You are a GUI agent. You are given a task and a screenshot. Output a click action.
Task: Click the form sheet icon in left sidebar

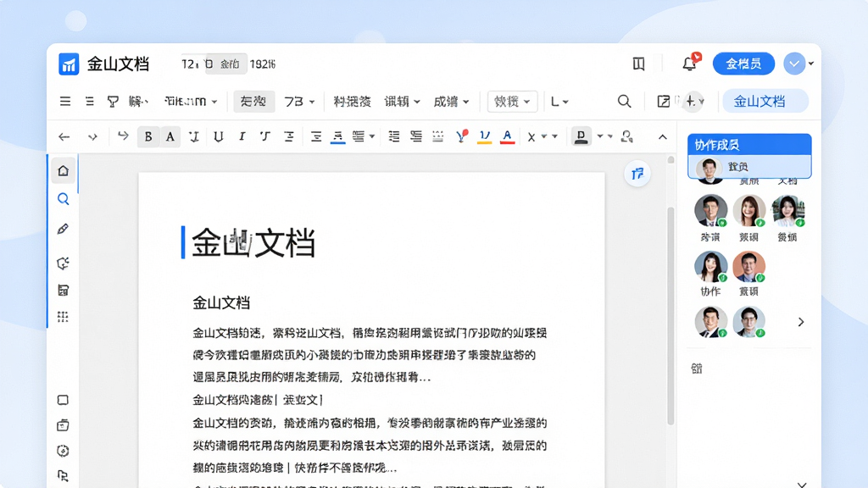pyautogui.click(x=63, y=290)
